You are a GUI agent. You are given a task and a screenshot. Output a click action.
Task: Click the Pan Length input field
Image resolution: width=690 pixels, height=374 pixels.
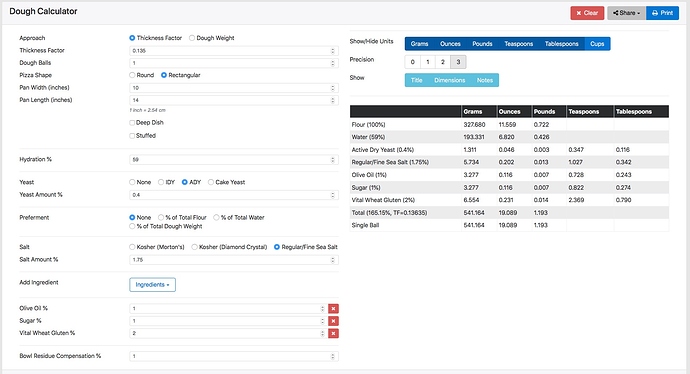234,100
